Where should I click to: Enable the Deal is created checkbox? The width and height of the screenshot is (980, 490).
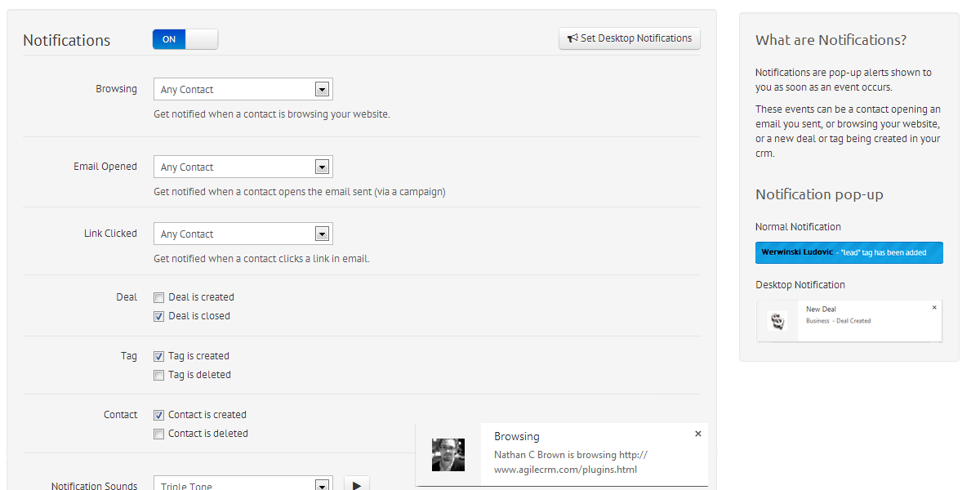click(158, 297)
